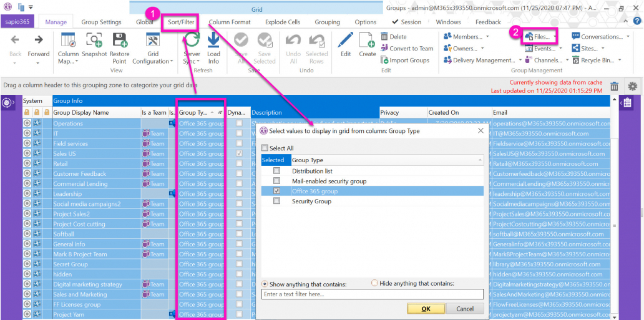This screenshot has height=320, width=644.
Task: Open the ribbon Help question mark
Action: click(637, 22)
